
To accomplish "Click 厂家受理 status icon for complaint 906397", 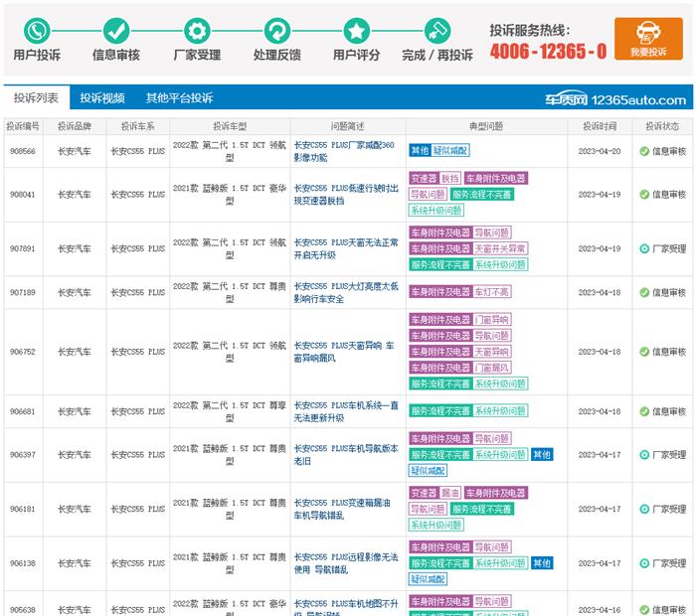I will (x=644, y=455).
